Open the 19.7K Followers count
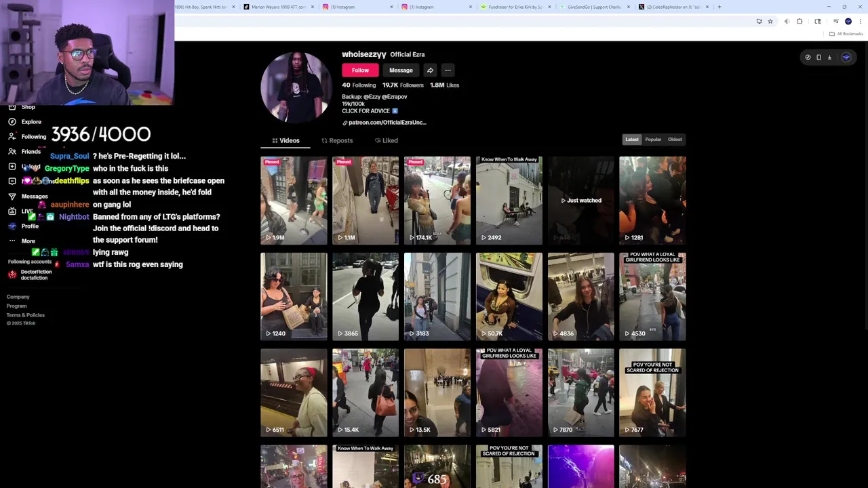 coord(403,85)
